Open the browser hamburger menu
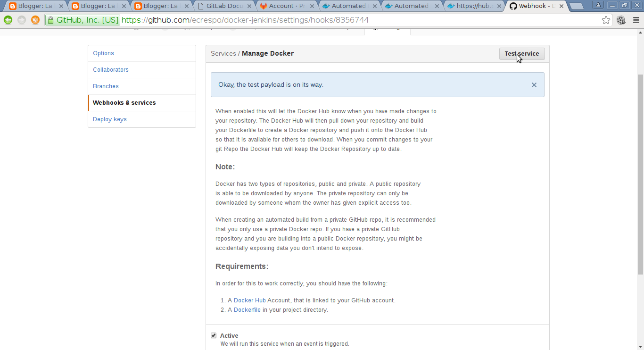Viewport: 644px width, 350px height. coord(636,20)
